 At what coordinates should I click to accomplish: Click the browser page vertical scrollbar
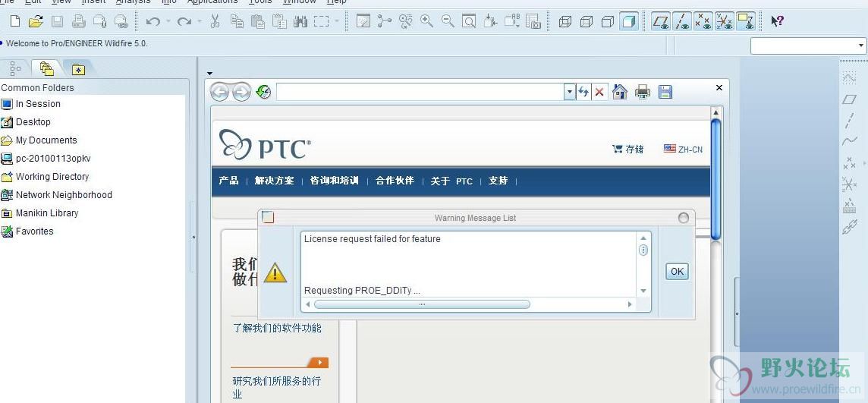click(715, 180)
